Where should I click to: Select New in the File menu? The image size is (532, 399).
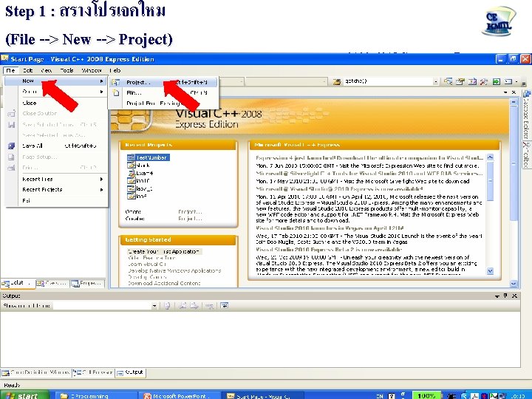click(x=56, y=81)
